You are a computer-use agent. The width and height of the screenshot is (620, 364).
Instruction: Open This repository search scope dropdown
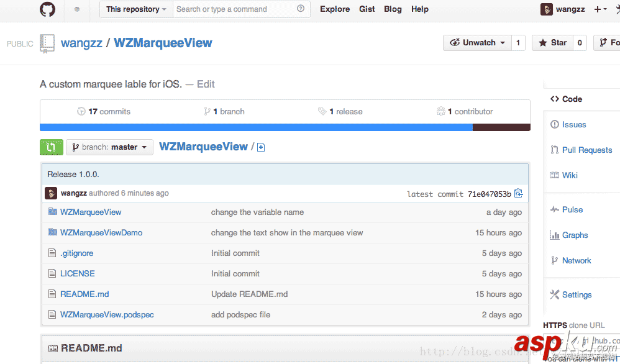point(136,9)
